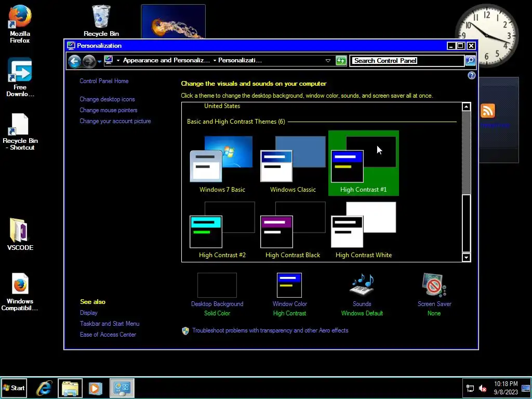
Task: Open Free Download Manager shortcut icon
Action: coord(20,77)
